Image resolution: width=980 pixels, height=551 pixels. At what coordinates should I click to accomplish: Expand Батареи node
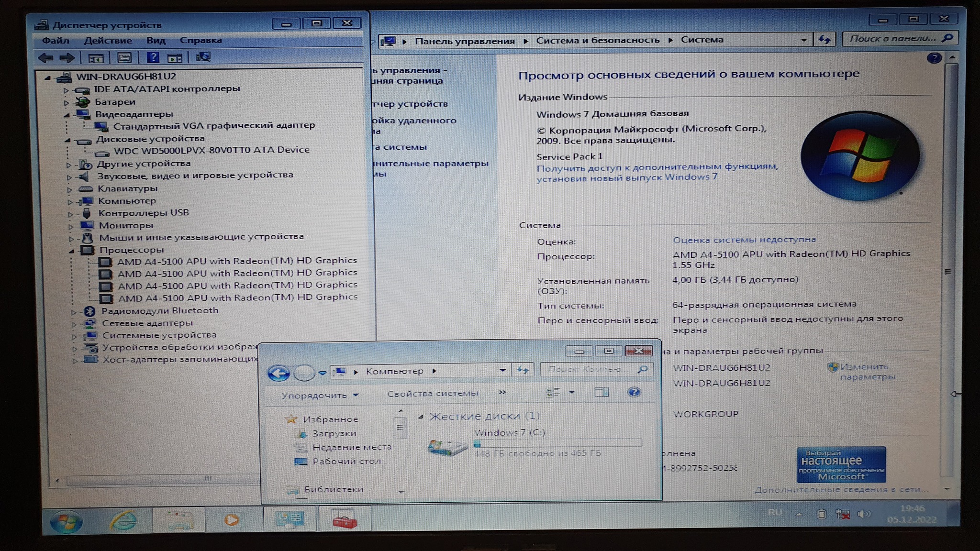66,102
